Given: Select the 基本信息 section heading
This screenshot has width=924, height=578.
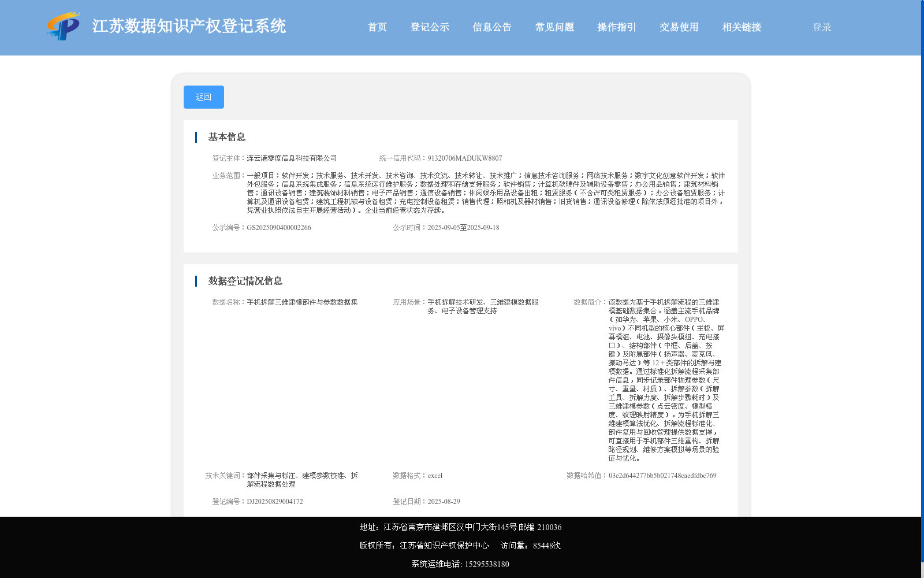Looking at the screenshot, I should (x=227, y=137).
